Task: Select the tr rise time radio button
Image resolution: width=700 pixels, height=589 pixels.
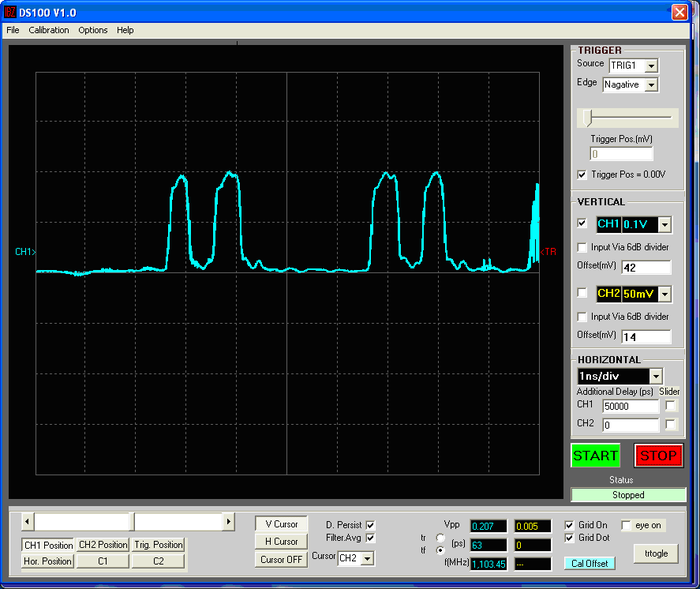Action: [x=440, y=538]
